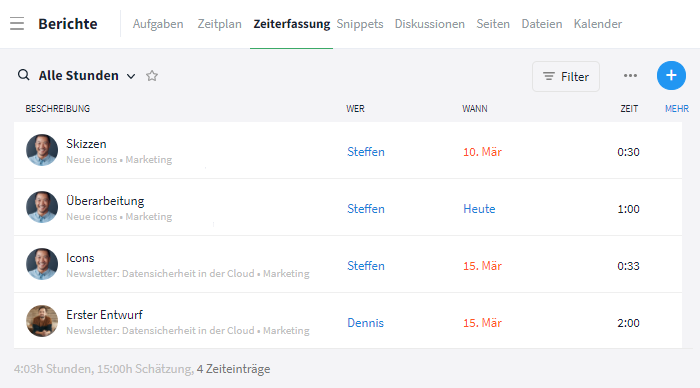Viewport: 700px width, 388px height.
Task: Switch to the Dateien tab
Action: pyautogui.click(x=542, y=24)
